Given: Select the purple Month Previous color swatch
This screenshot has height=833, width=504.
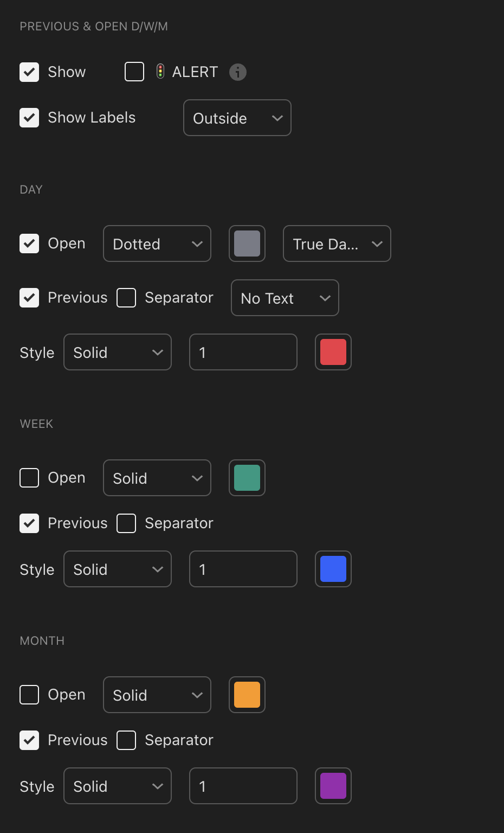Looking at the screenshot, I should [x=333, y=786].
